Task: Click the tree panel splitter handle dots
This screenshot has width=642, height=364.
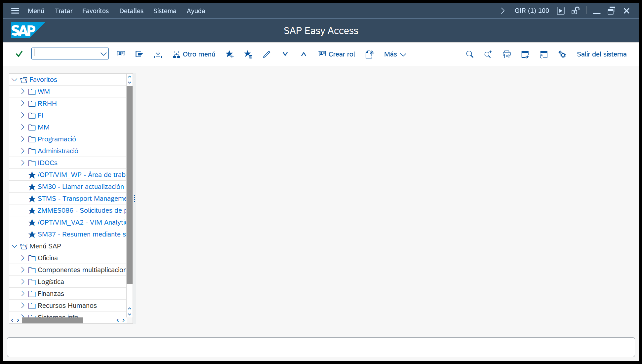Action: [134, 199]
